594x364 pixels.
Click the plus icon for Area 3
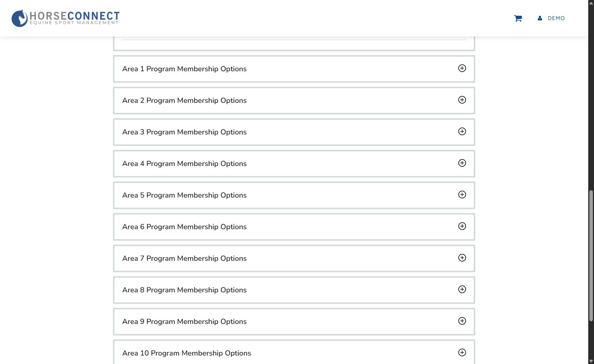pos(462,131)
